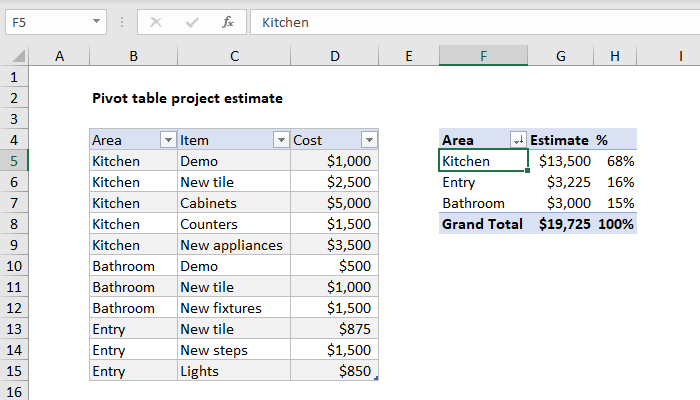700x400 pixels.
Task: Click the Select All corner triangle
Action: click(x=19, y=56)
